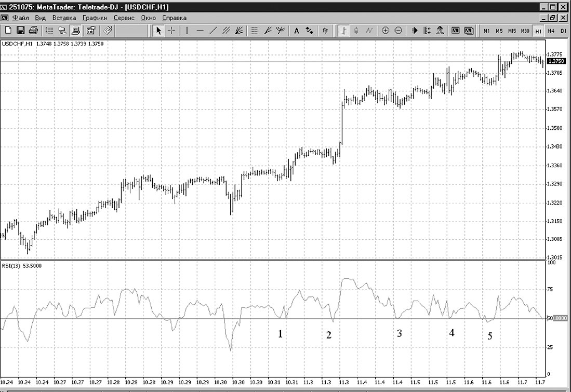The width and height of the screenshot is (571, 392).
Task: Toggle the Terminal window icon
Action: (75, 31)
